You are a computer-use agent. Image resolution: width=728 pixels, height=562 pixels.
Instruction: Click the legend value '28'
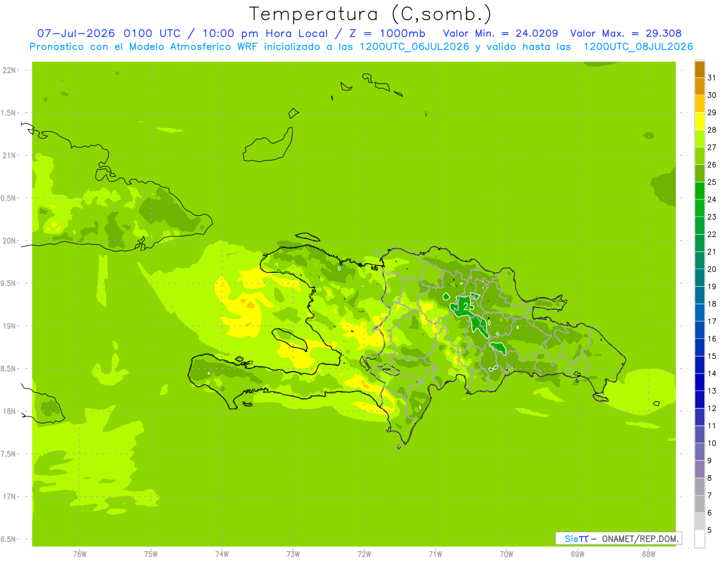(x=712, y=130)
